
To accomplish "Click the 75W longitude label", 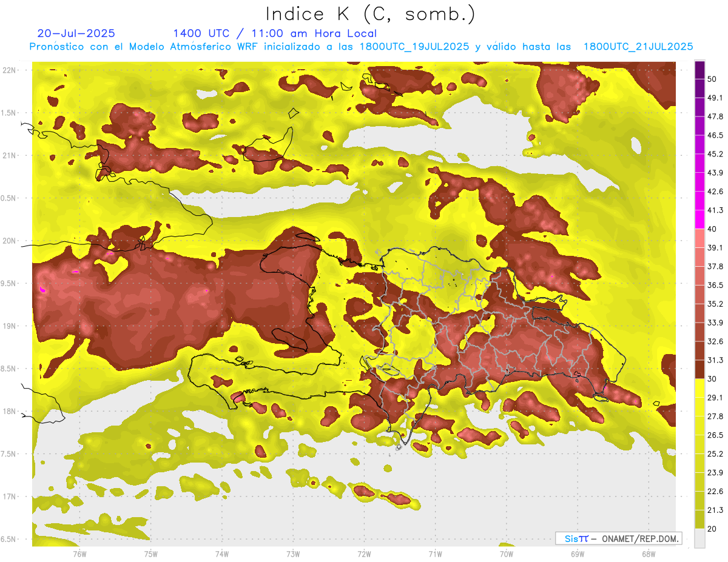I will coord(150,554).
